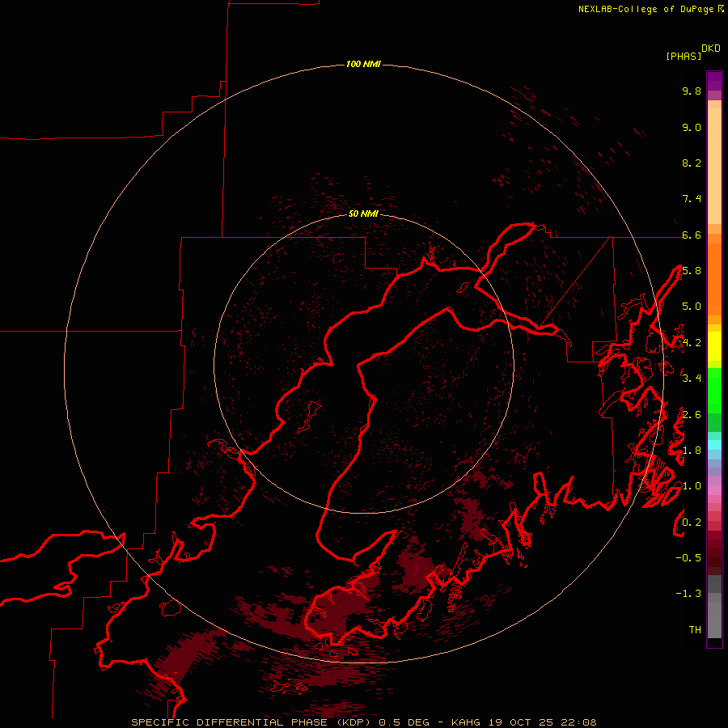Click the -1.3 value on color scale

point(688,594)
